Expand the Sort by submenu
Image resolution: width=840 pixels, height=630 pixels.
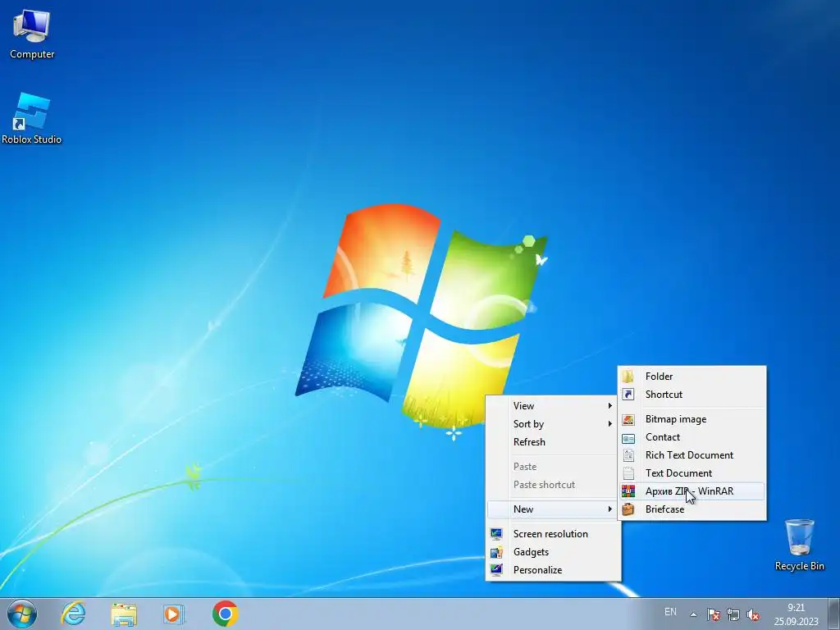(x=553, y=424)
